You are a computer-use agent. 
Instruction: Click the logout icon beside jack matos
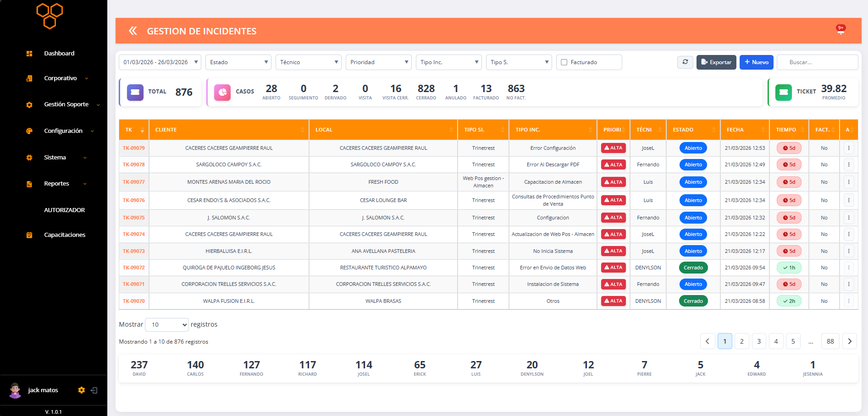(94, 390)
